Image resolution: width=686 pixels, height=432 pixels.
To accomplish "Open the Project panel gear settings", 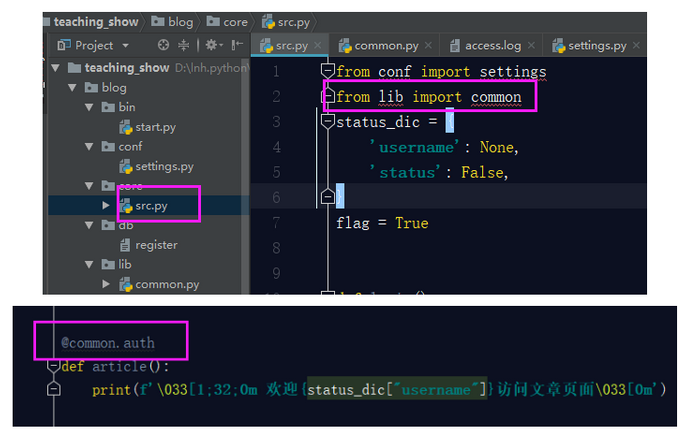I will (214, 45).
